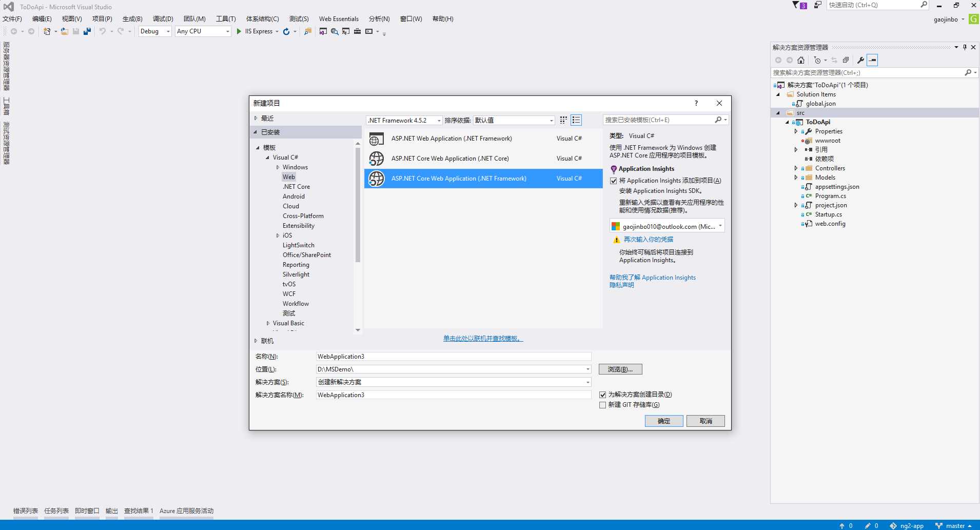Click the master branch indicator in status bar
Screen dimensions: 980x530
(x=953, y=525)
